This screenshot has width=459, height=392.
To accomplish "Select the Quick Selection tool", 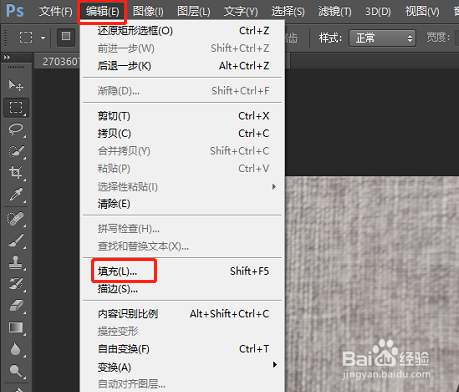I will (x=16, y=151).
